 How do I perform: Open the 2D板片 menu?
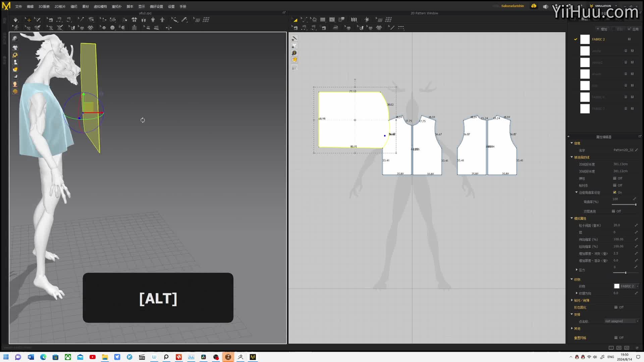pos(60,6)
